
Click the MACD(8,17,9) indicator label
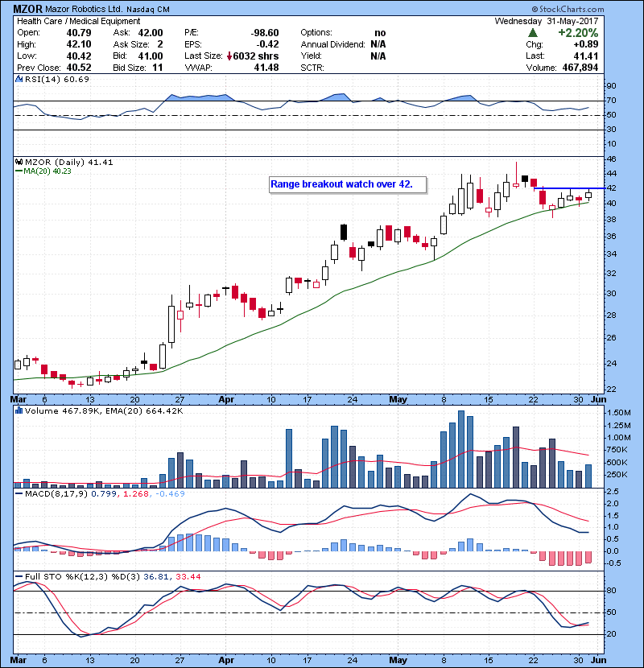(56, 493)
